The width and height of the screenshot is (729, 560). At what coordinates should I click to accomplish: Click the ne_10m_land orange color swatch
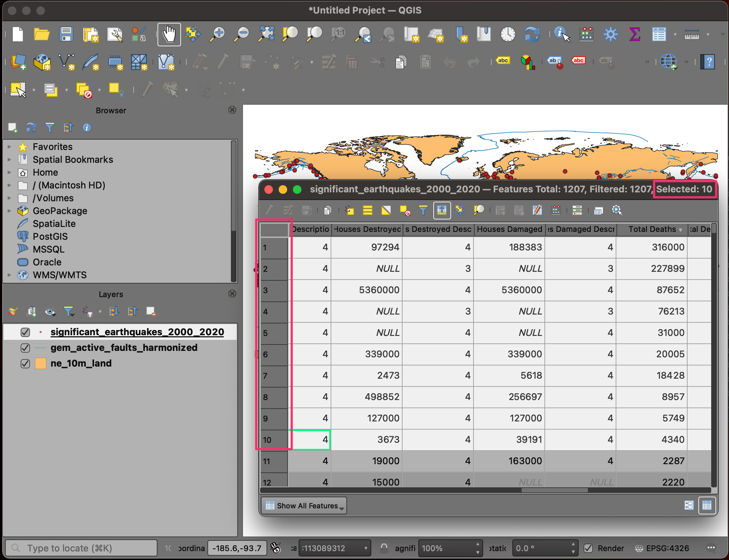[x=41, y=363]
